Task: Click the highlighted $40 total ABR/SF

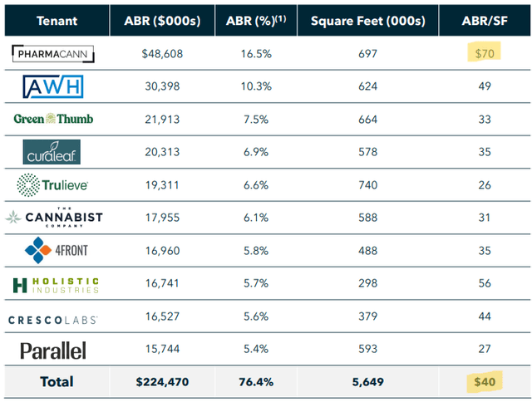Action: tap(485, 382)
